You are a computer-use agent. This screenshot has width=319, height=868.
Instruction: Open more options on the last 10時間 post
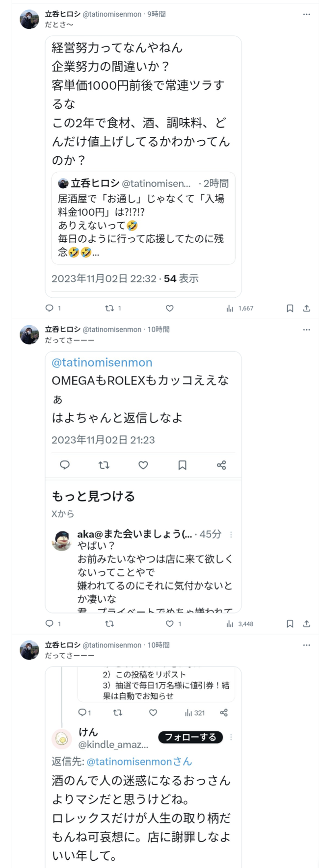point(306,645)
